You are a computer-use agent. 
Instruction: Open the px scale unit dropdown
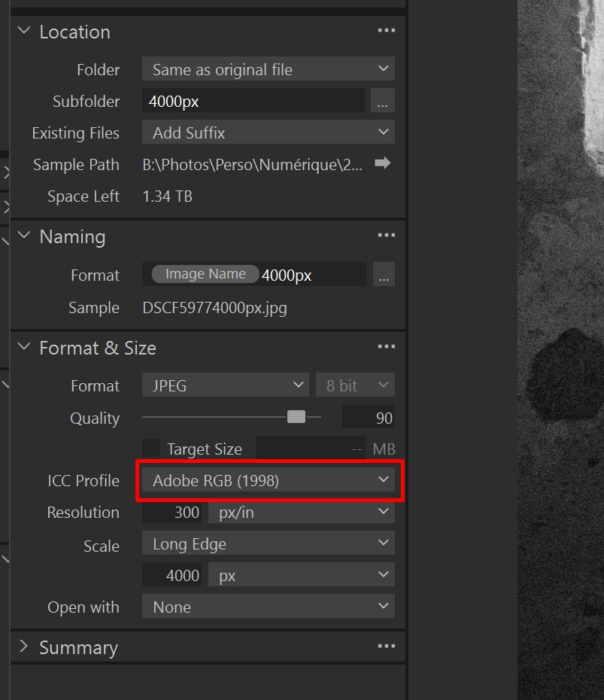302,574
